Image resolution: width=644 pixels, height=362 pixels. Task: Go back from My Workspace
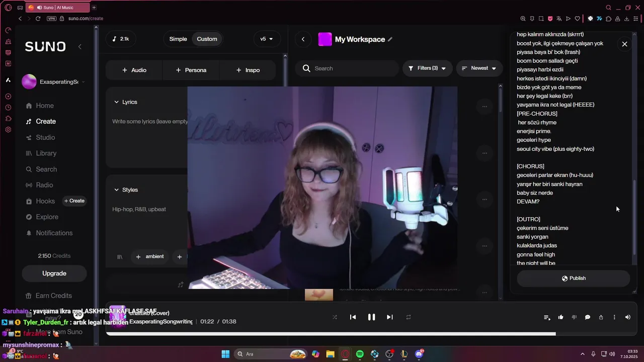coord(303,39)
